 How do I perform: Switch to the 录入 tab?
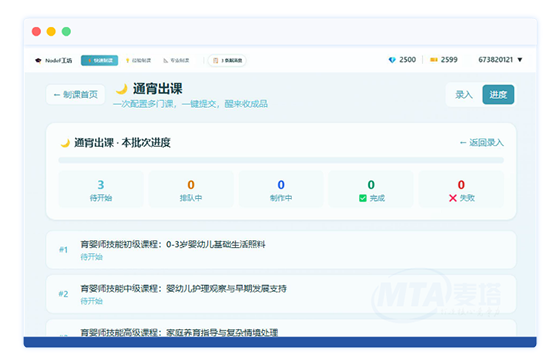coord(464,95)
